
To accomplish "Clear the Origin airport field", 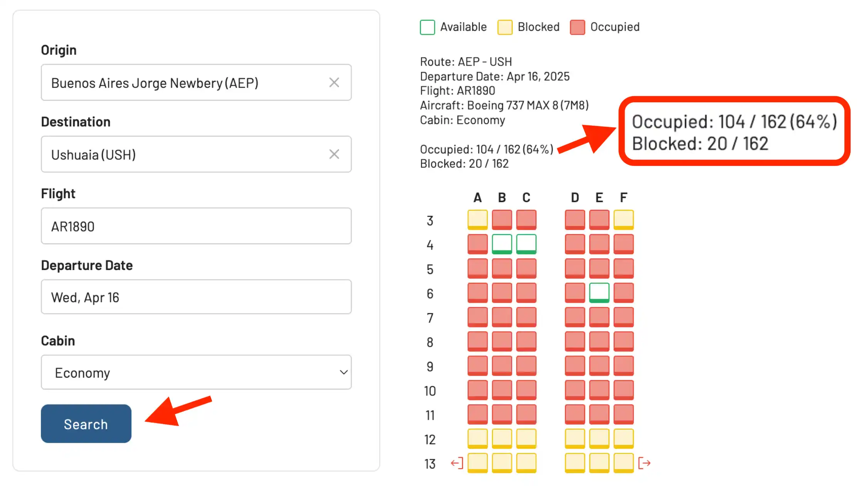I will [334, 83].
